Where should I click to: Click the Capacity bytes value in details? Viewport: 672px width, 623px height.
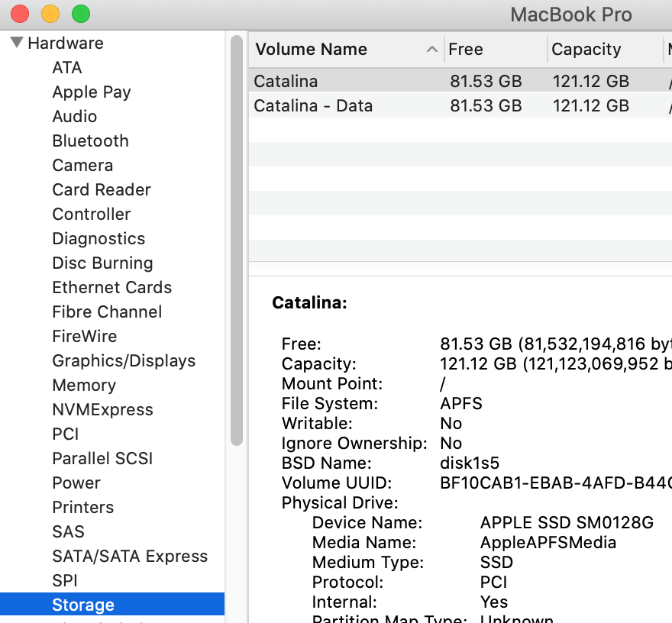coord(556,363)
